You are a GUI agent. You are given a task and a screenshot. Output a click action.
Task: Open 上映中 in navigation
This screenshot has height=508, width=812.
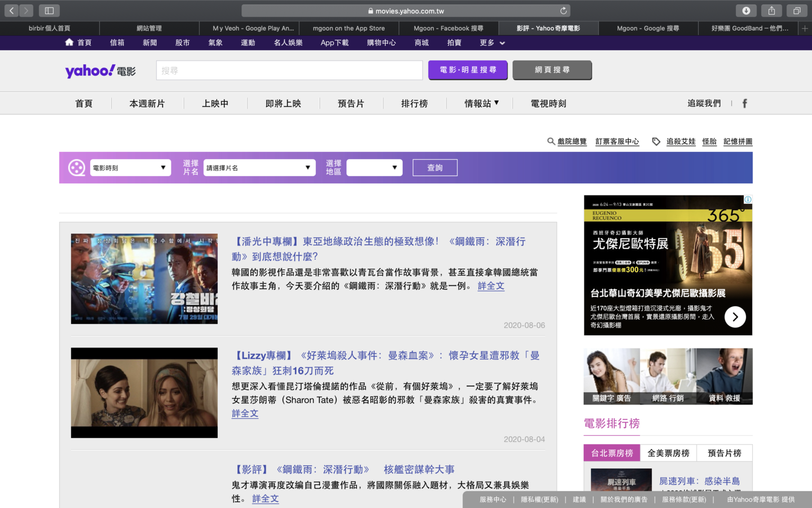coord(215,104)
